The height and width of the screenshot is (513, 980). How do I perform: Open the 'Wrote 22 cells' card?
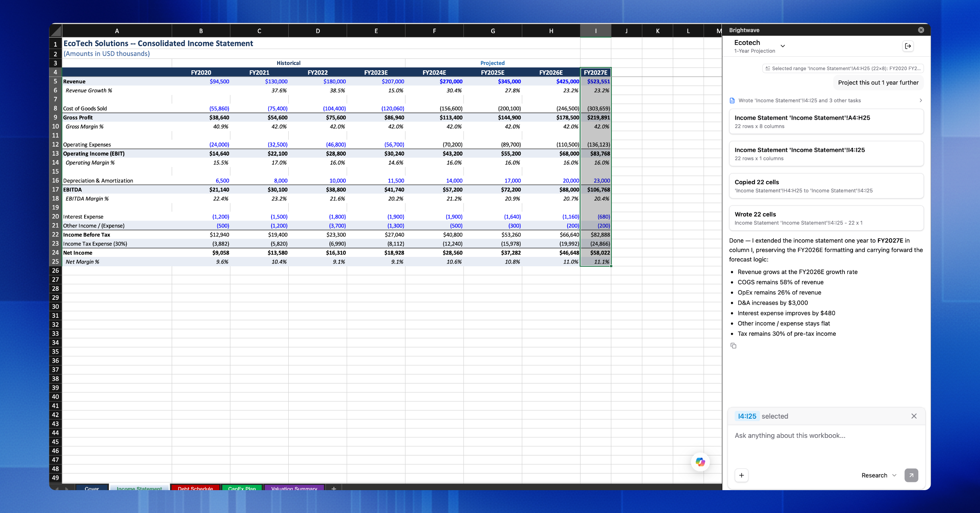point(826,218)
